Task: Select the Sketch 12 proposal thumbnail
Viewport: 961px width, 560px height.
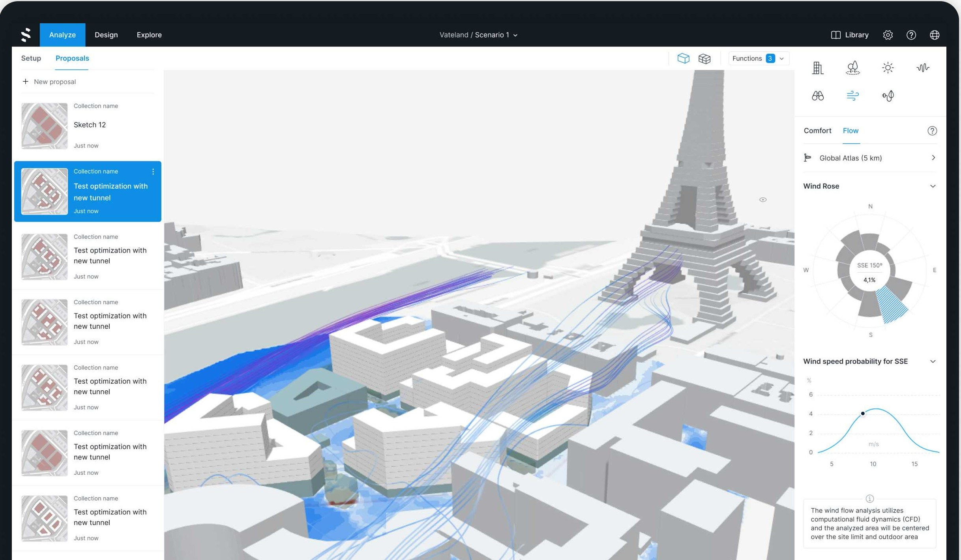Action: click(44, 126)
